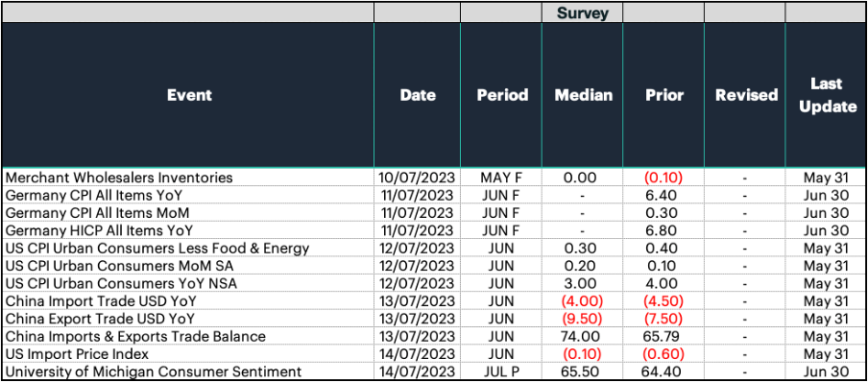This screenshot has width=868, height=382.
Task: Click the prior value (7.50)
Action: [x=664, y=319]
